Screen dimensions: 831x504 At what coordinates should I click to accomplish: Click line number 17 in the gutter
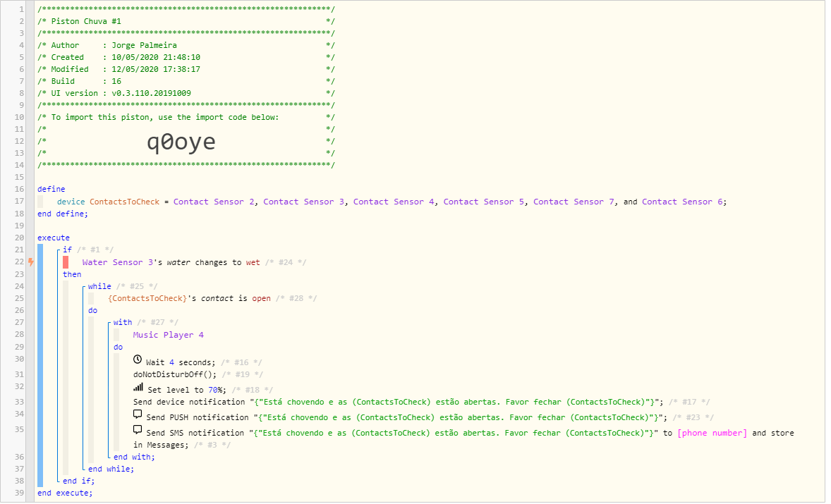[x=19, y=201]
